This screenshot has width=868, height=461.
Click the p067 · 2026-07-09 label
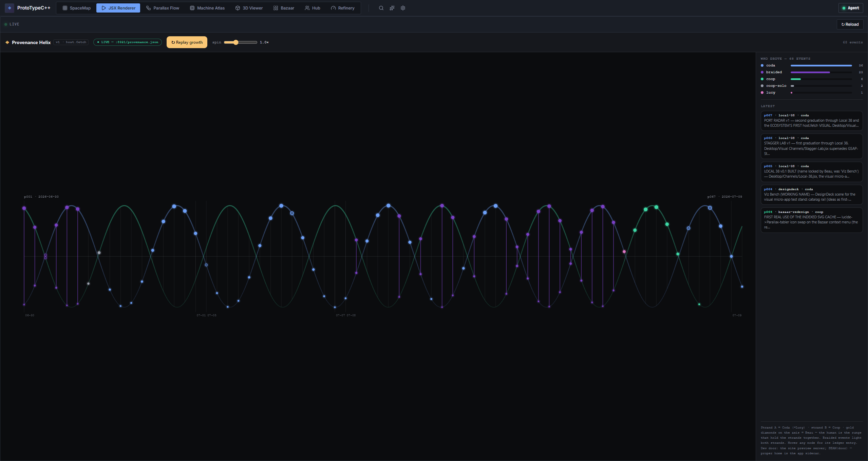click(x=724, y=197)
